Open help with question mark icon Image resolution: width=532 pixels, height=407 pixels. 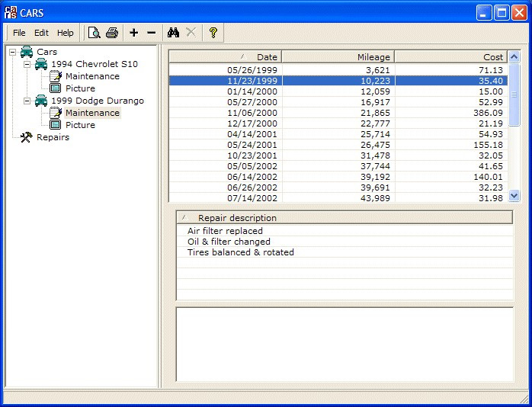pyautogui.click(x=213, y=33)
